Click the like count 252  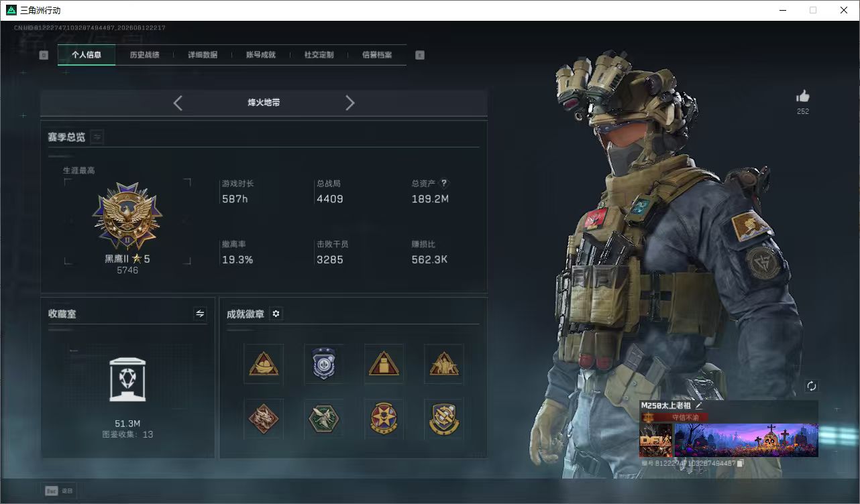coord(803,111)
